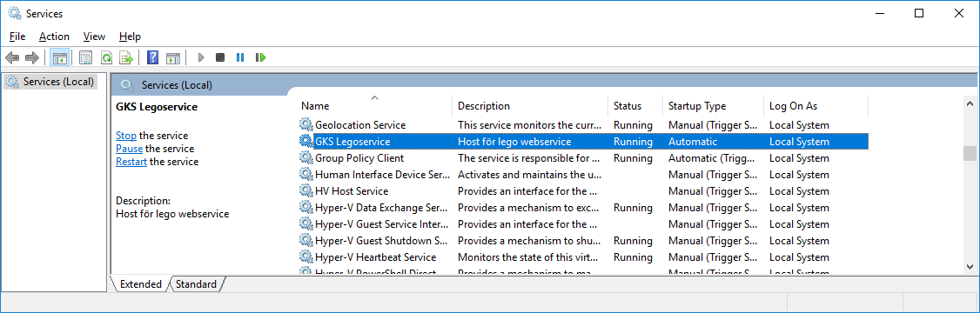The image size is (980, 313).
Task: Open the Action menu
Action: [x=54, y=37]
